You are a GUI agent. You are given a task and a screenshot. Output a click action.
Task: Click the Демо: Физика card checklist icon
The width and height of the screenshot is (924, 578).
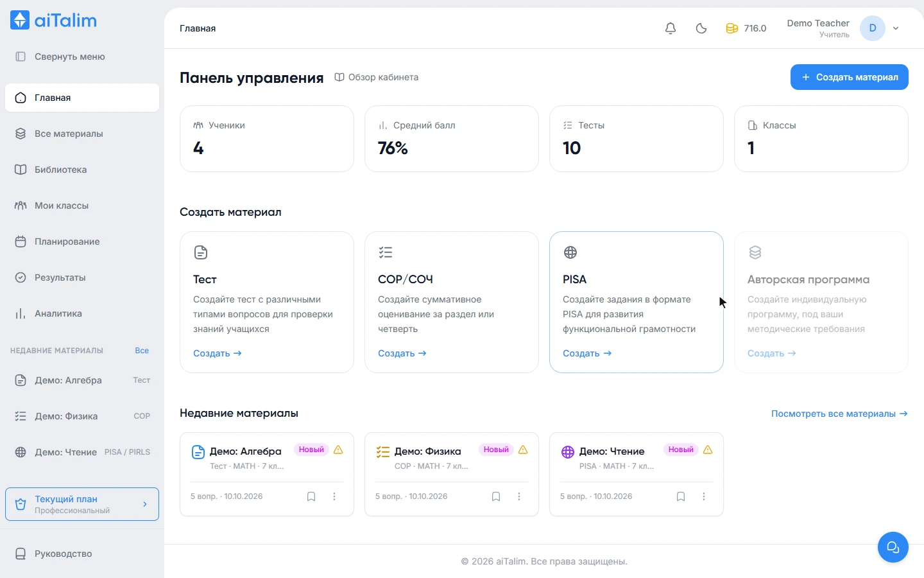point(383,452)
